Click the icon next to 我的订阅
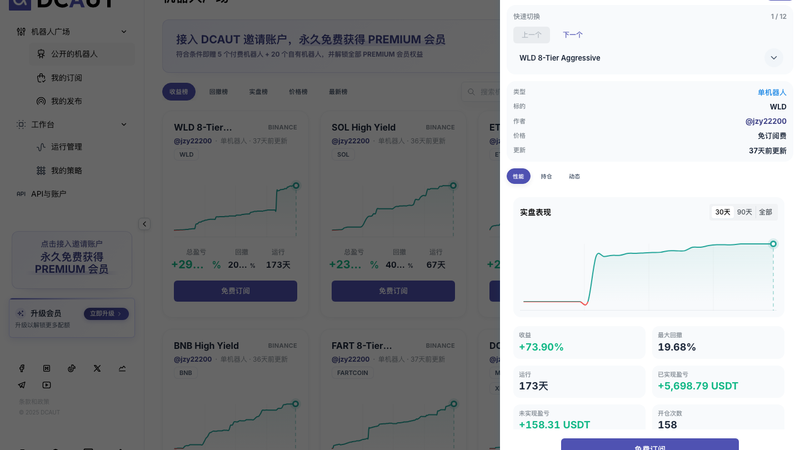Screen dimensions: 800x450 coord(41,78)
